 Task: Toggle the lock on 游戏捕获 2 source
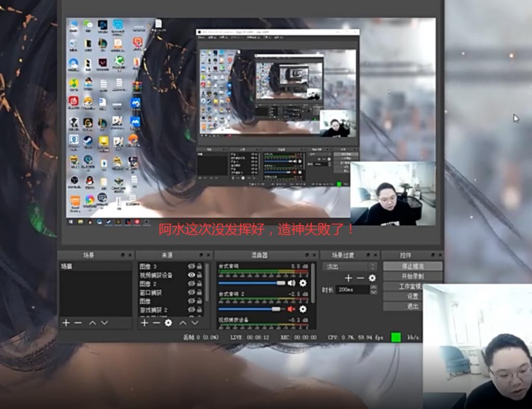pos(199,310)
